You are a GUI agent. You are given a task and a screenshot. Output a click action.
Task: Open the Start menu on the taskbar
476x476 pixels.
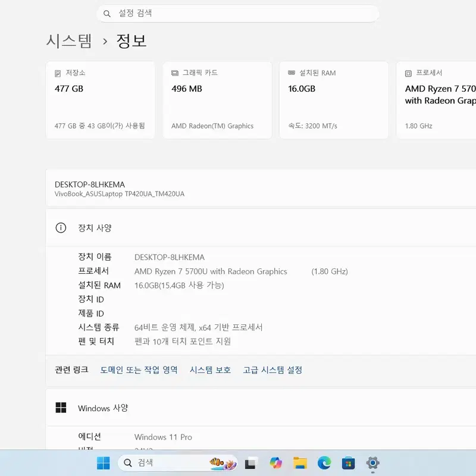tap(103, 463)
